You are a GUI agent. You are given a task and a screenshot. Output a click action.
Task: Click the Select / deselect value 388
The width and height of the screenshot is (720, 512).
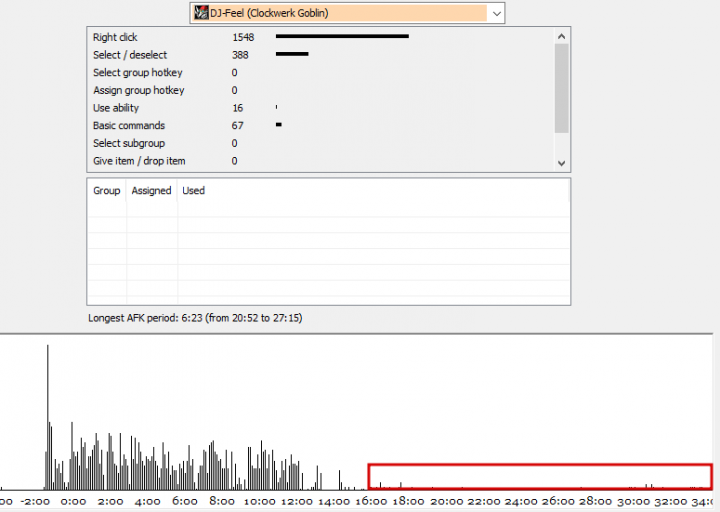click(240, 55)
